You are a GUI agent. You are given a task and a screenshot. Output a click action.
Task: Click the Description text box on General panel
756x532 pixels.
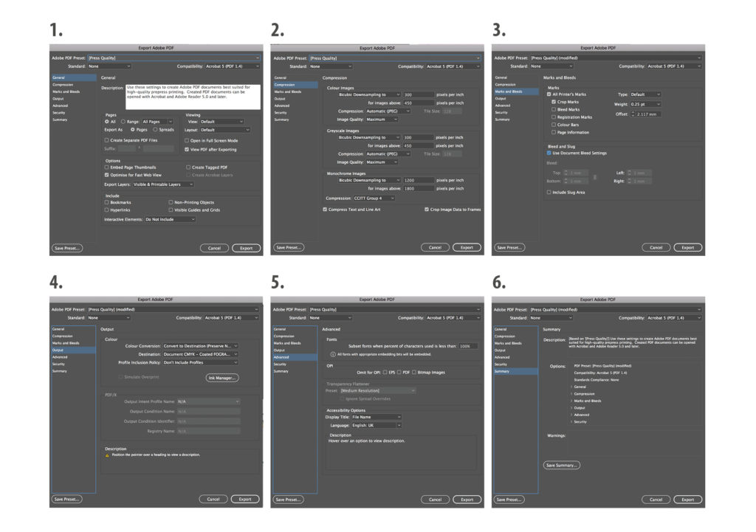(x=193, y=97)
